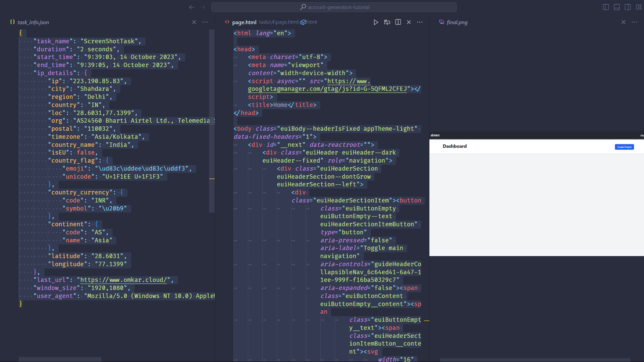Viewport: 644px width, 362px height.
Task: Open more actions for final.png editor
Action: tap(634, 22)
